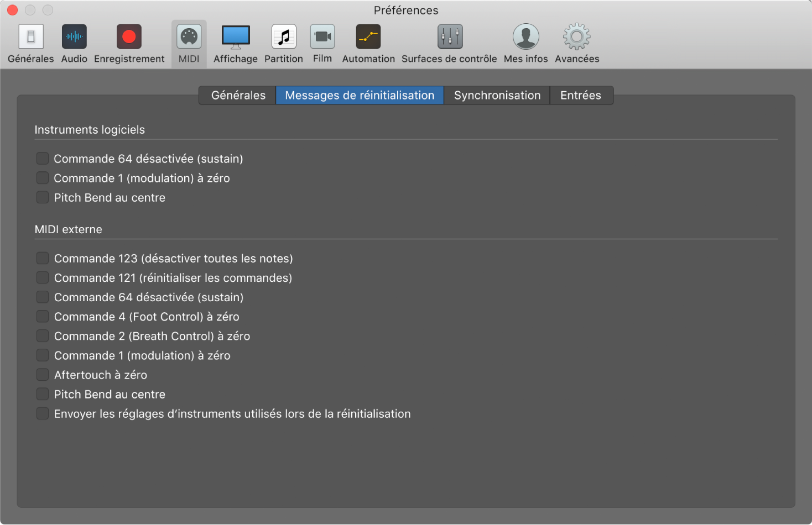812x525 pixels.
Task: Select the MIDI preferences toolbar icon
Action: [x=189, y=37]
